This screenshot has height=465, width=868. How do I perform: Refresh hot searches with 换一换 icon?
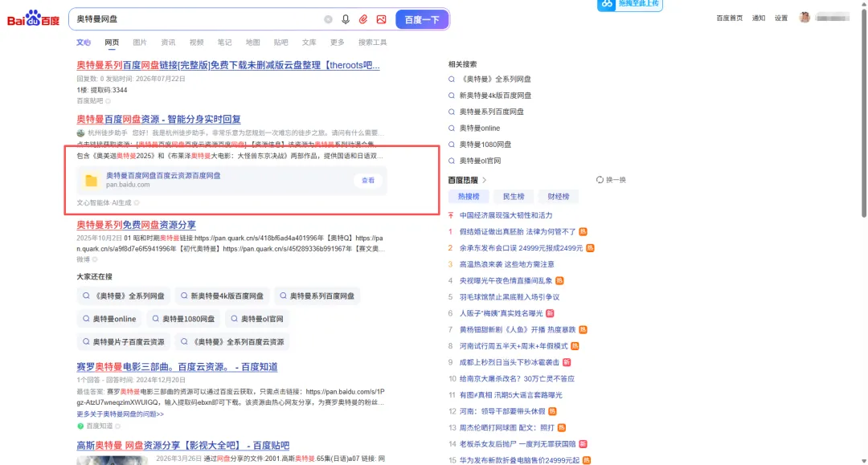[600, 180]
